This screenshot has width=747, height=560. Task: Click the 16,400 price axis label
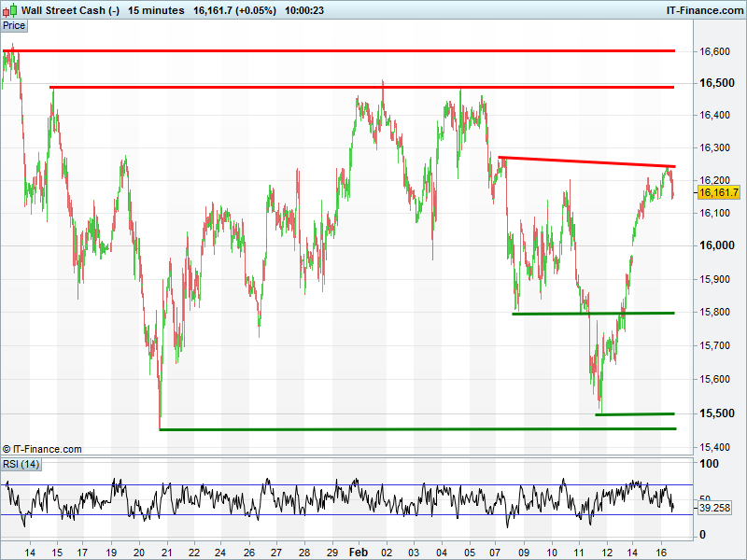coord(714,115)
